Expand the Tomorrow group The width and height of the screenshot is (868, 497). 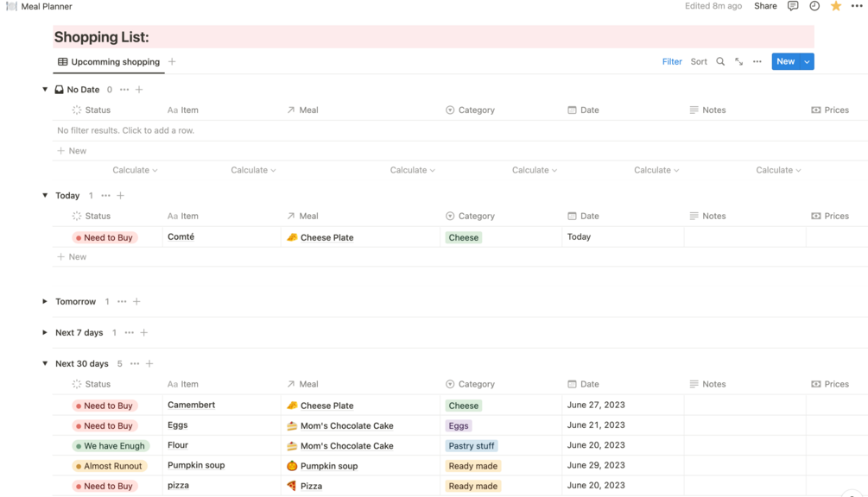tap(45, 301)
